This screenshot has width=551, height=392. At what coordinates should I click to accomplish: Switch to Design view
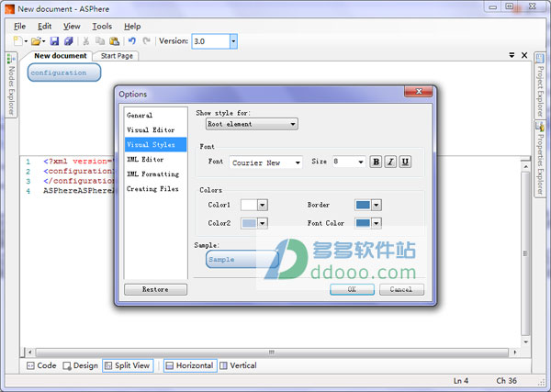pos(81,365)
